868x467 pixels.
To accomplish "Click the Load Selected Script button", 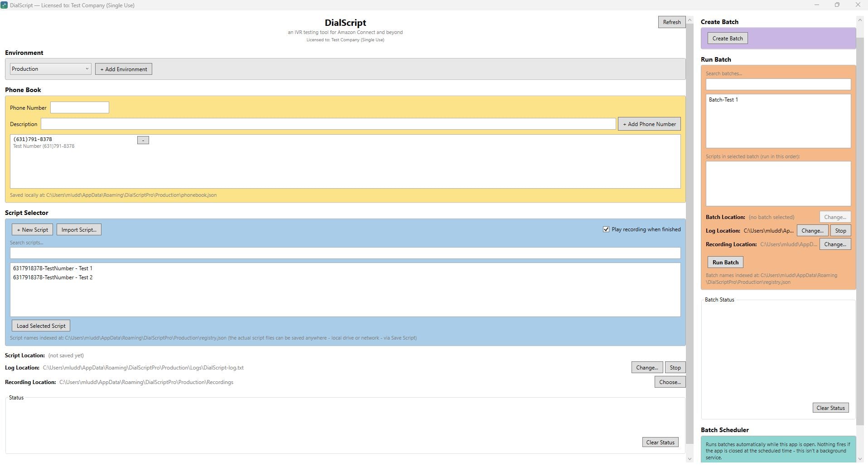I will (41, 326).
